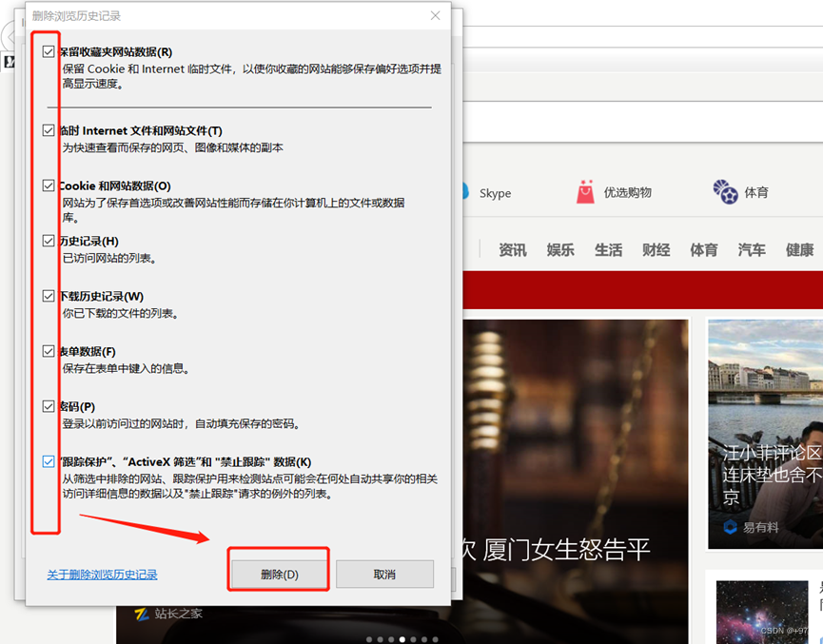Click the 优选购物 shopping bag icon
The height and width of the screenshot is (644, 823).
tap(585, 191)
